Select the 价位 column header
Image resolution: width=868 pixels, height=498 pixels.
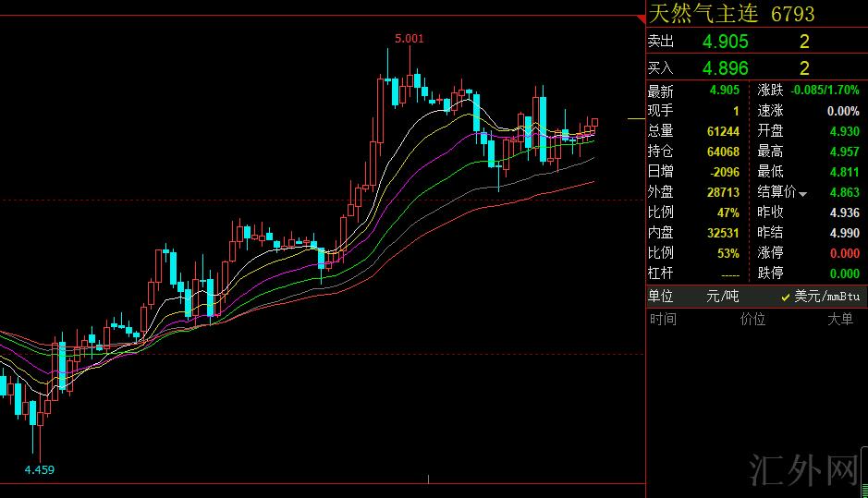[x=752, y=320]
